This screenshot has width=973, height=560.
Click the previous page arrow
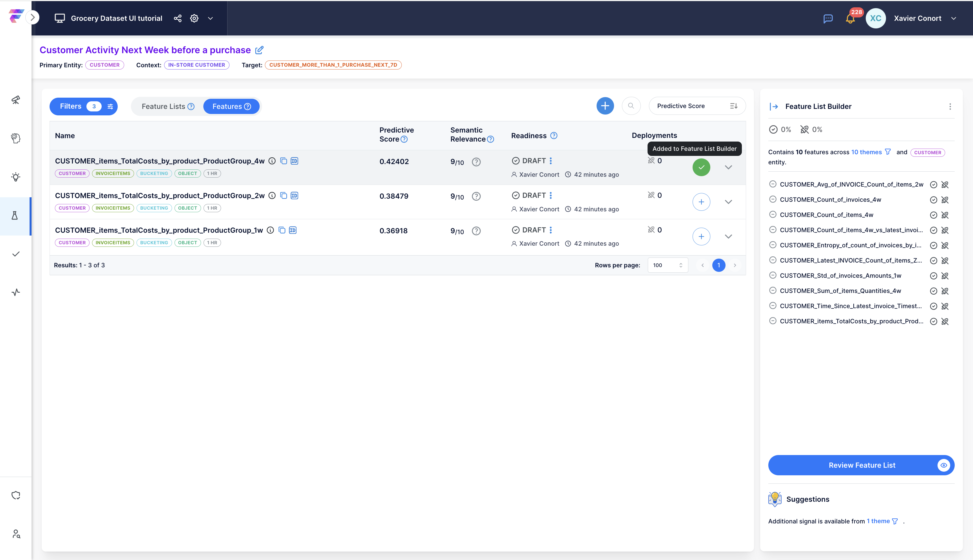point(702,265)
